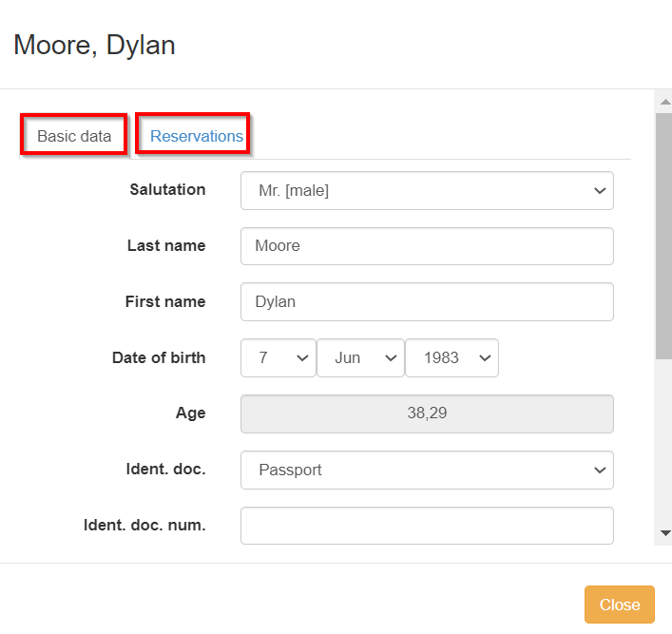
Task: Expand the birth month dropdown showing Jun
Action: 360,358
